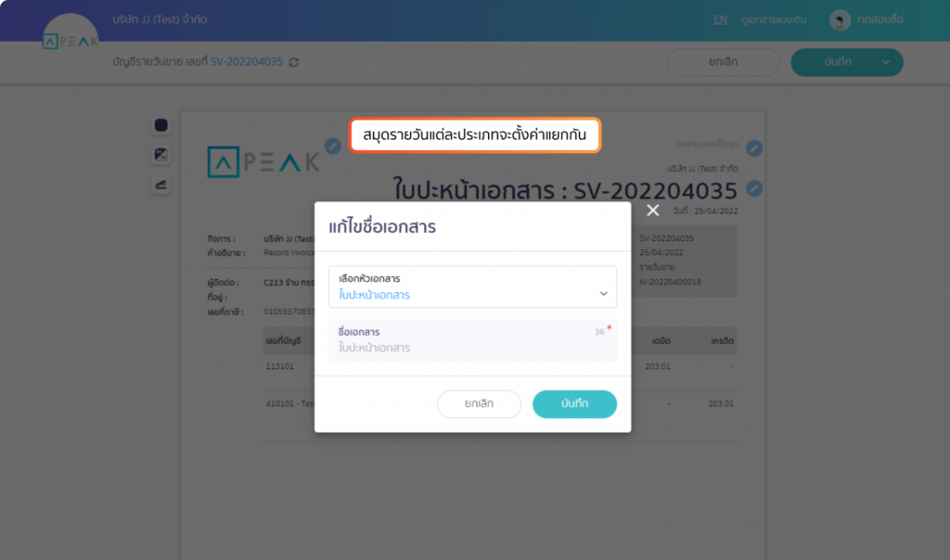Click the pencil icon beside the document title
This screenshot has height=560, width=950.
(754, 188)
